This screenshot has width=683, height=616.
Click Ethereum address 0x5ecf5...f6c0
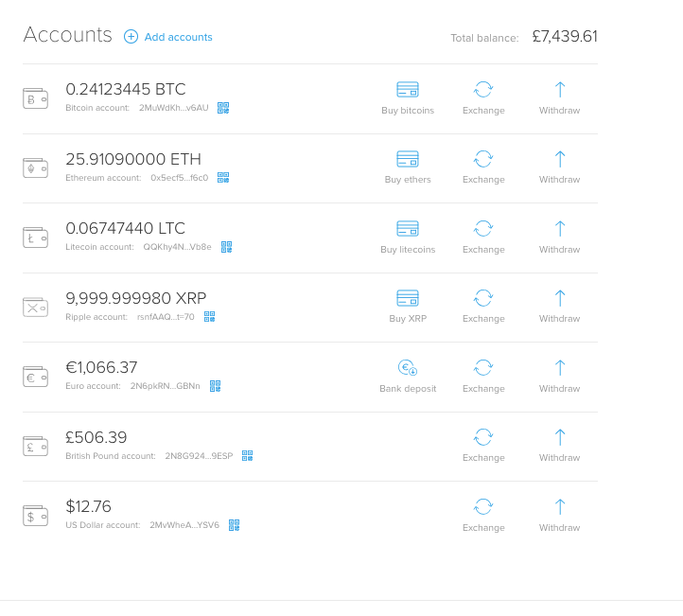tap(180, 178)
